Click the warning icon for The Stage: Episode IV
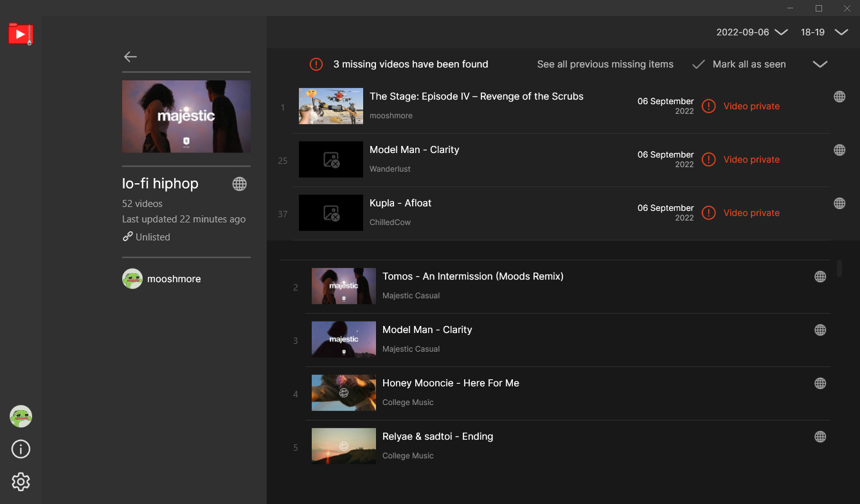 click(708, 106)
